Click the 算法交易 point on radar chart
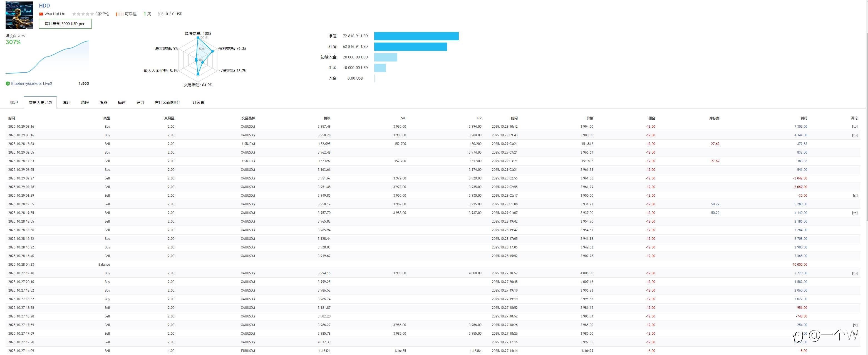Viewport: 868px width, 355px height. pos(198,38)
